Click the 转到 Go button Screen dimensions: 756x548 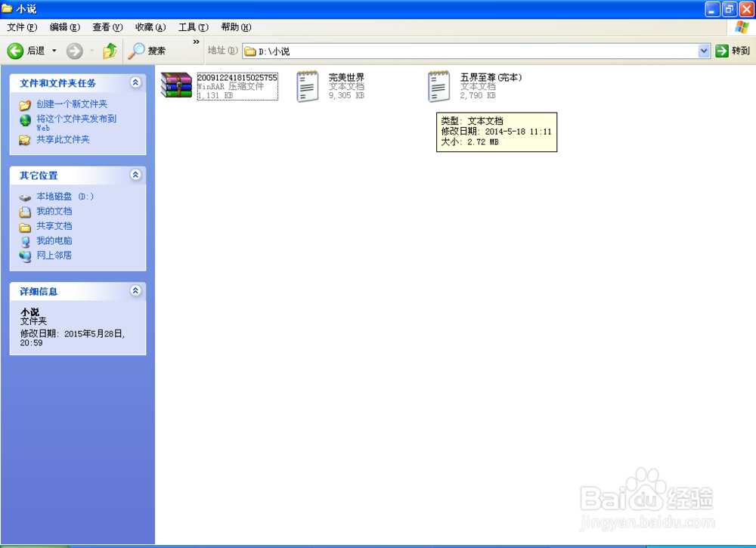point(733,51)
